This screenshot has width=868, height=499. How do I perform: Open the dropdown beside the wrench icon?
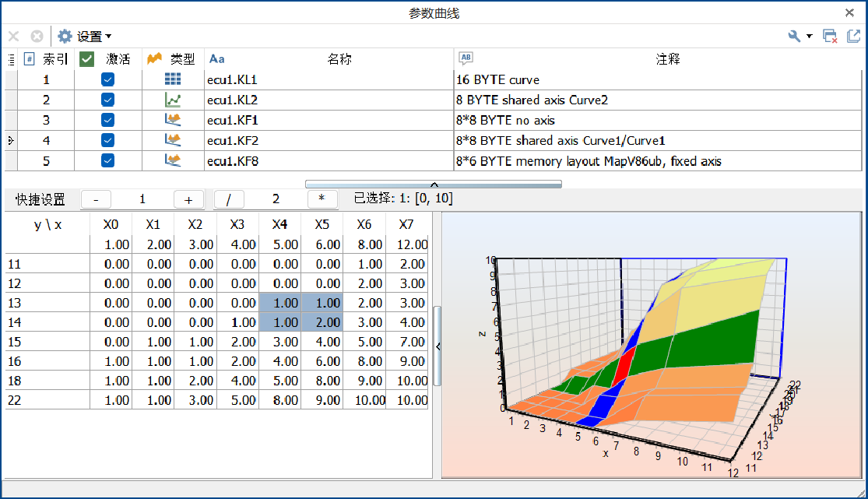(807, 36)
